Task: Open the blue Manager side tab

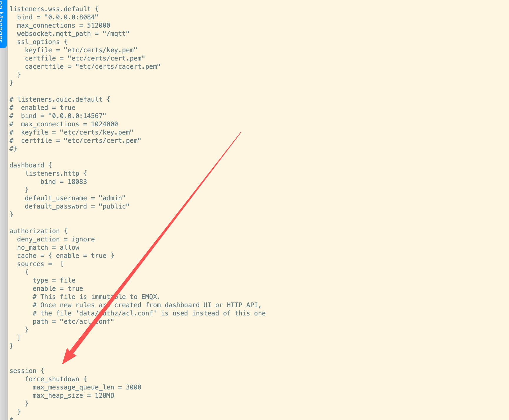Action: click(x=3, y=23)
